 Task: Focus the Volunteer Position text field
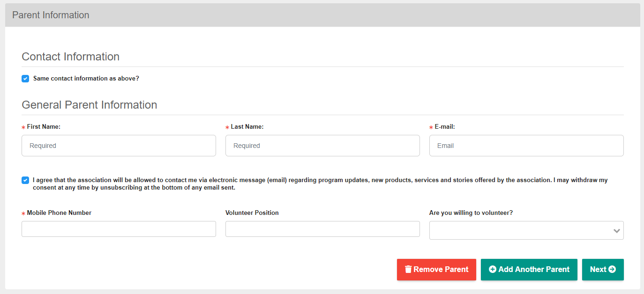tap(322, 229)
